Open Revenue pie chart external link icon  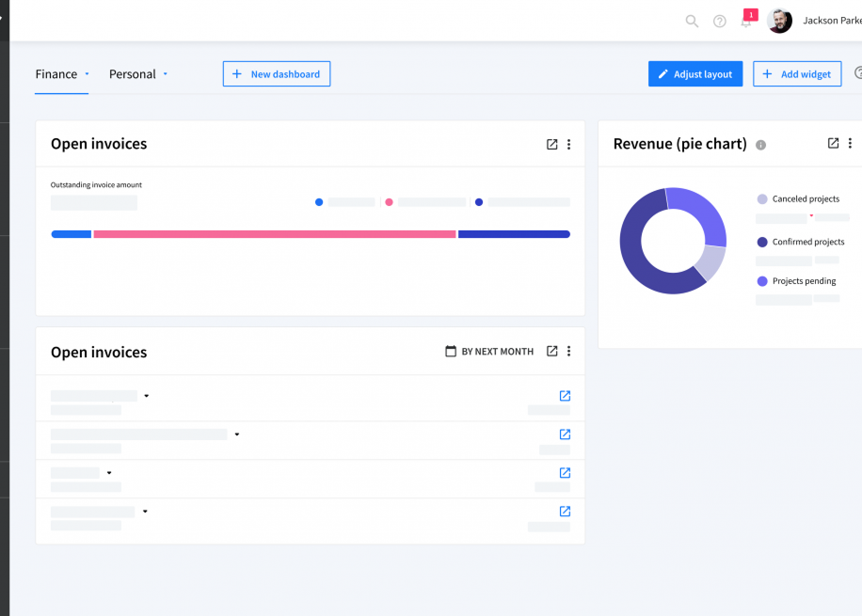(x=833, y=143)
